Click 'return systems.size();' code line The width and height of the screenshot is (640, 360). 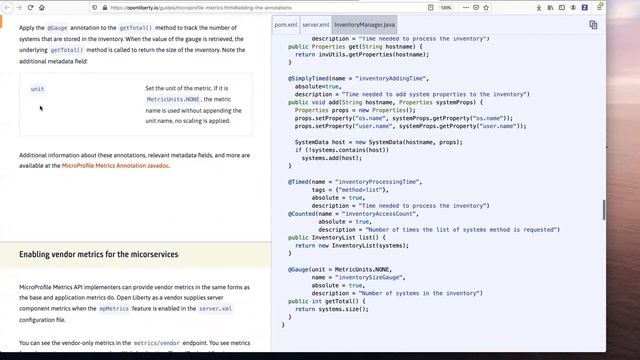tap(331, 309)
